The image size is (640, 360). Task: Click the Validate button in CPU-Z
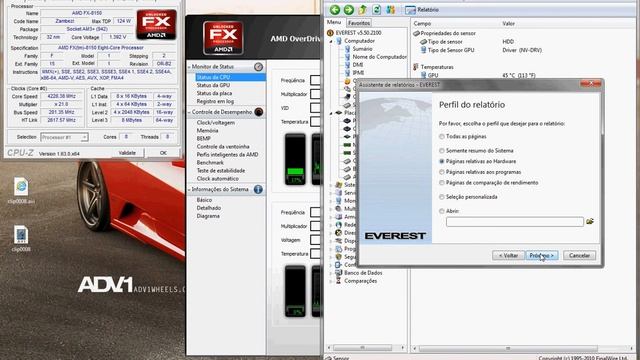tap(127, 153)
